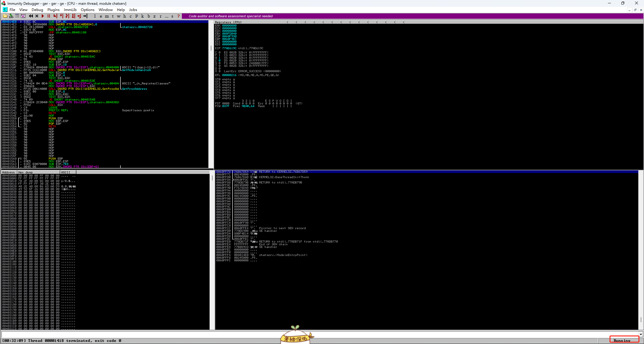
Task: Select the EFL 00000216 flags line
Action: 247,75
